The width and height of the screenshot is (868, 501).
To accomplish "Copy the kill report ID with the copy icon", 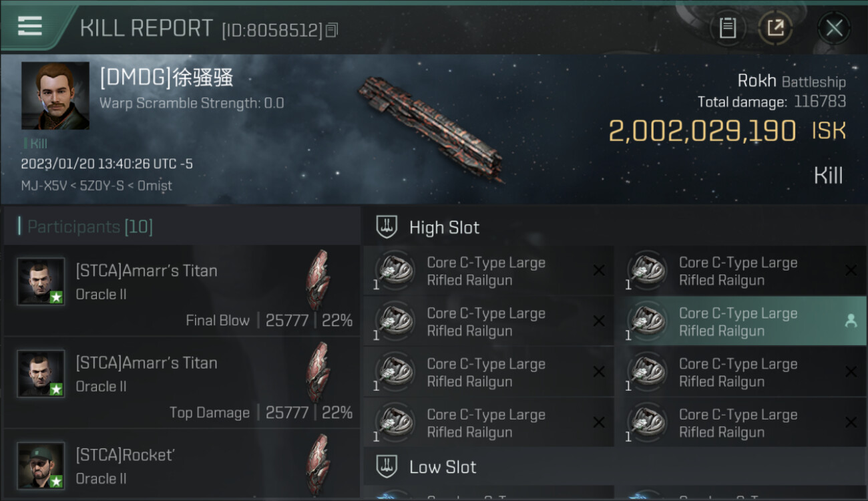I will [x=332, y=30].
